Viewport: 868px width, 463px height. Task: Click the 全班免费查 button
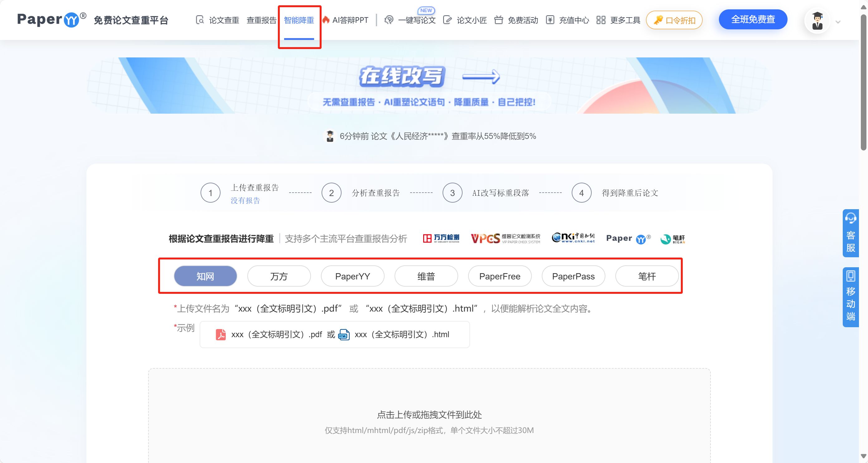pyautogui.click(x=753, y=20)
